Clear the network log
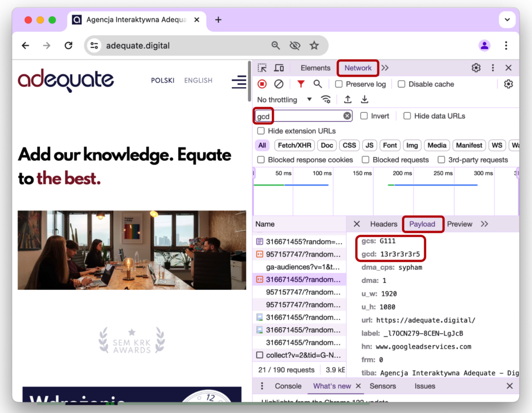The width and height of the screenshot is (532, 413). click(279, 84)
